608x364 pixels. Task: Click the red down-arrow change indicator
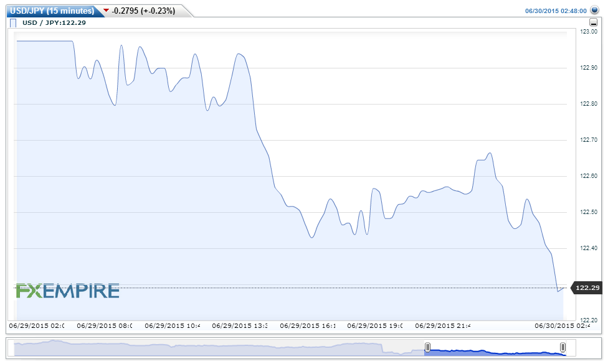[107, 11]
